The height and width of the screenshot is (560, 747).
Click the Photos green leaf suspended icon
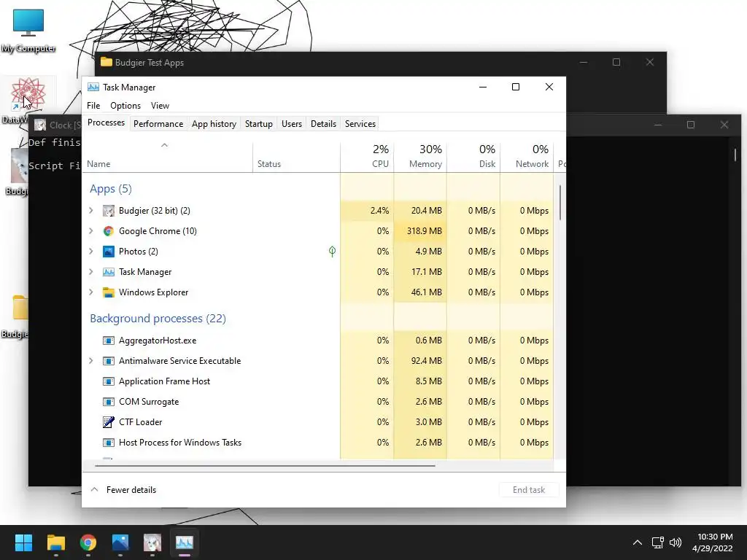coord(332,252)
